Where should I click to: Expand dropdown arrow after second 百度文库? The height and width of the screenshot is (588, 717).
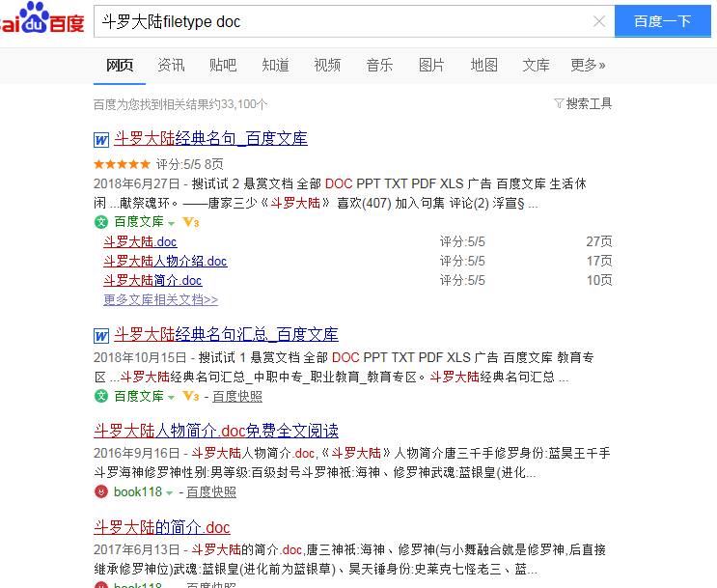172,398
